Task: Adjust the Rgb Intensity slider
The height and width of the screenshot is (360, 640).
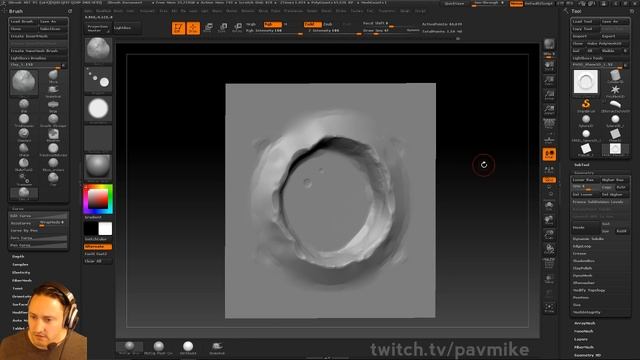Action: pos(273,31)
